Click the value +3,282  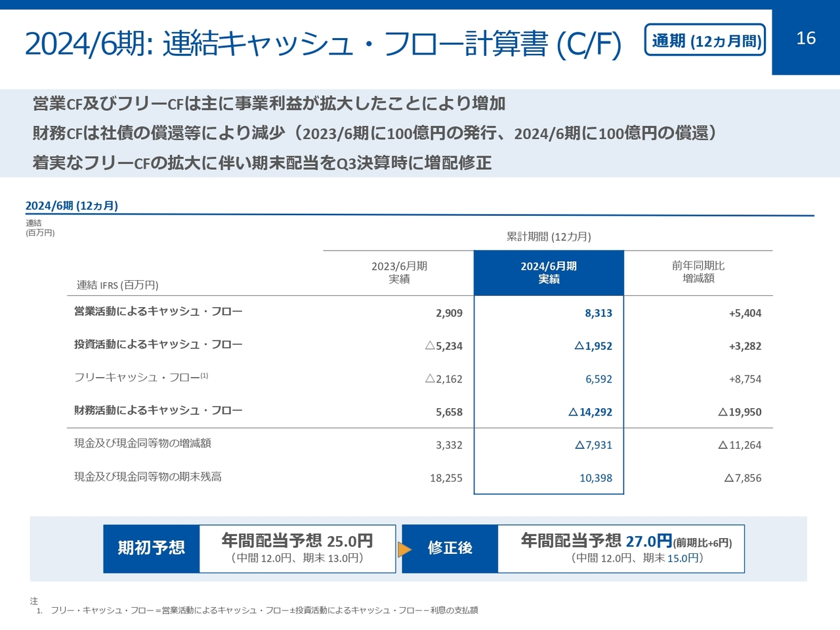[745, 346]
